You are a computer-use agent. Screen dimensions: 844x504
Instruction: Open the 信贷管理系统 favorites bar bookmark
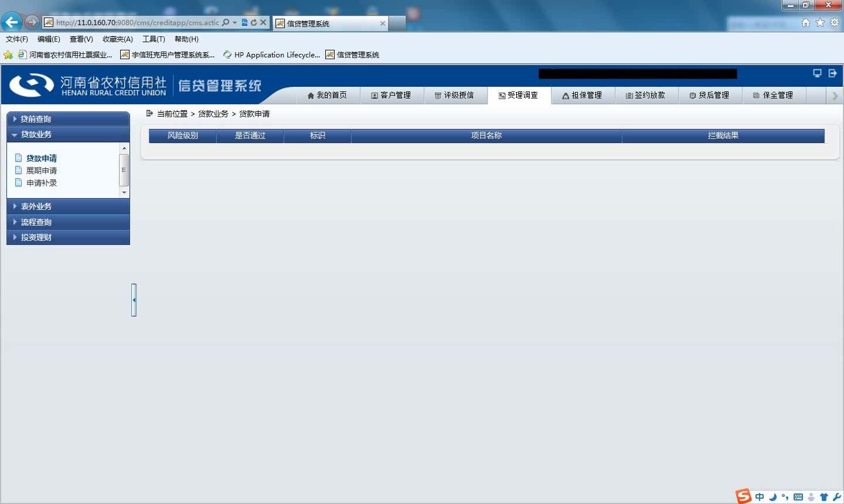[x=352, y=55]
